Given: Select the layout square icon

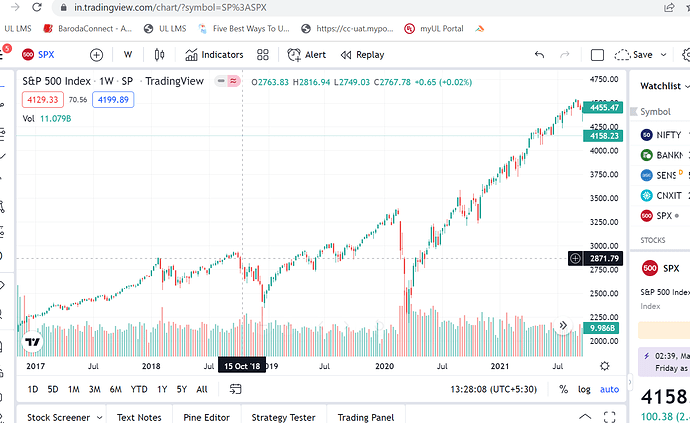Looking at the screenshot, I should click(x=598, y=55).
